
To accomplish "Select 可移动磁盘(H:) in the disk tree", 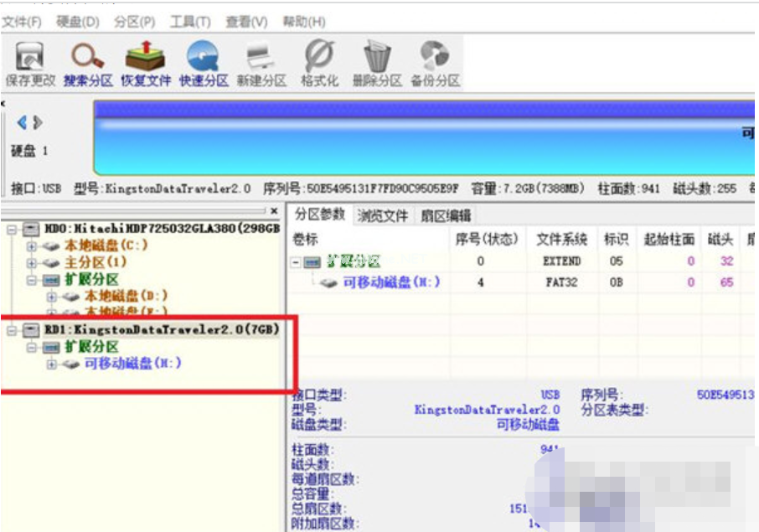I will (132, 364).
